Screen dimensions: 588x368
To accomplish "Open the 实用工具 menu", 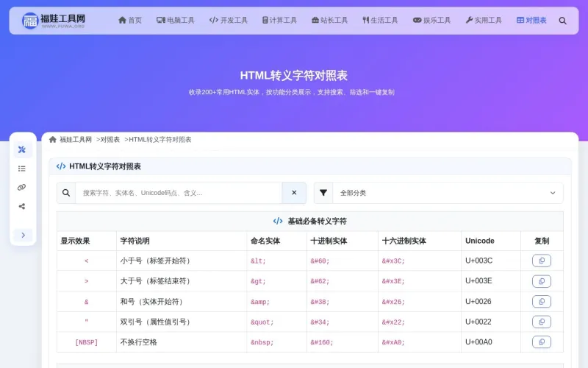I will 484,21.
